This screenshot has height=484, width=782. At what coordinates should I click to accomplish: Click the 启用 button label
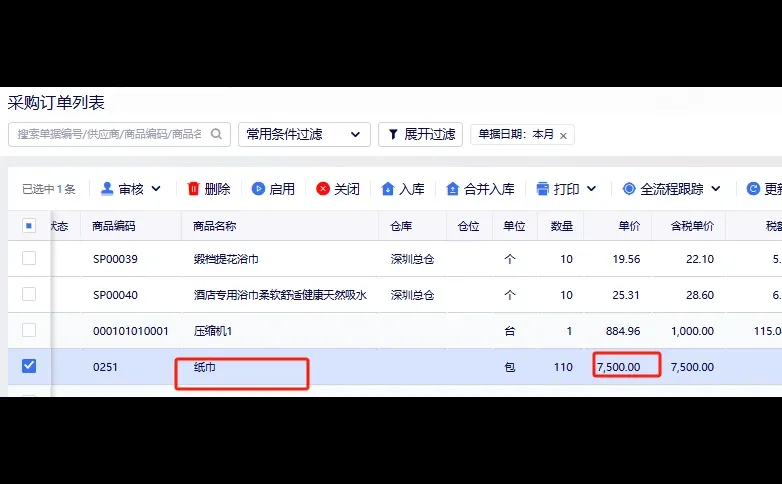282,189
